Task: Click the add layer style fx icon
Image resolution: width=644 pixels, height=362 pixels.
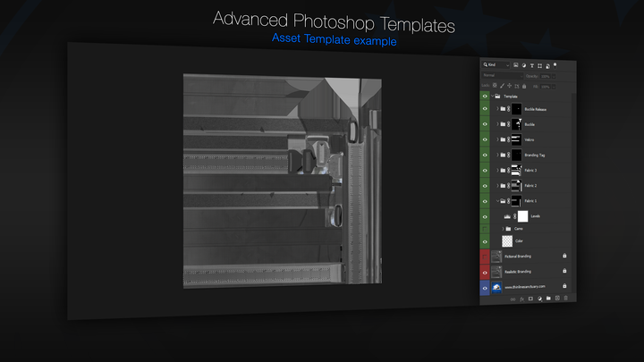Action: pyautogui.click(x=521, y=299)
